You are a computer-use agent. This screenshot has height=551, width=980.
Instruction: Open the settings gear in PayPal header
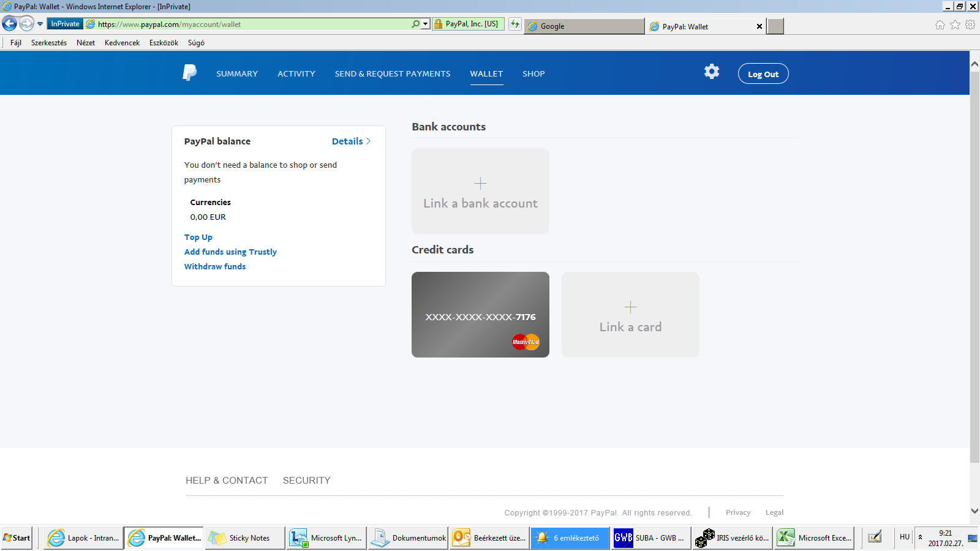(x=712, y=72)
